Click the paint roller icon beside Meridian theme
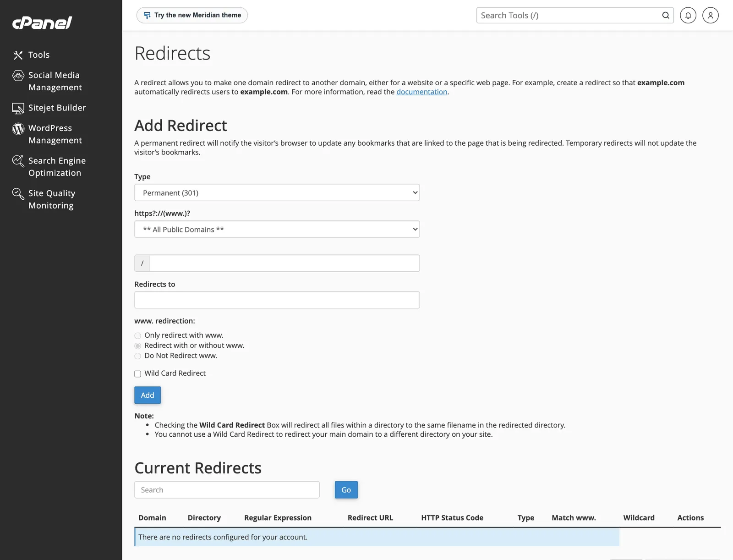The height and width of the screenshot is (560, 733). (x=147, y=15)
